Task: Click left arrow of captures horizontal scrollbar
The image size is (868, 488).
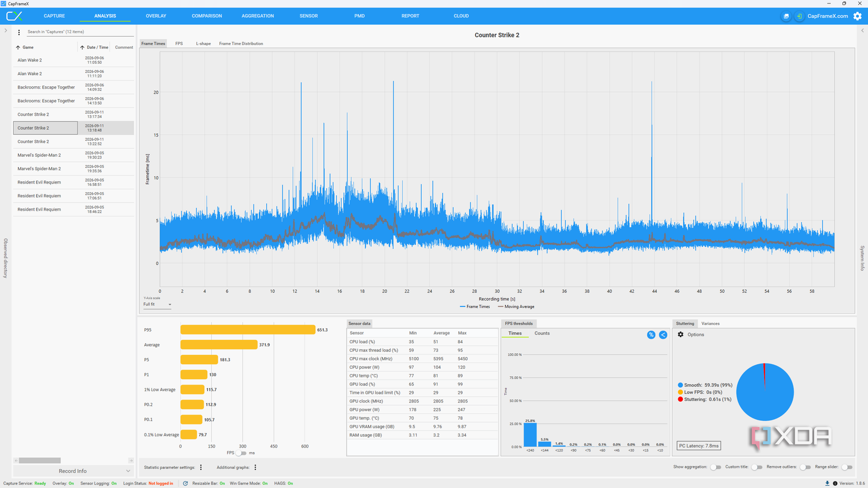Action: [16, 461]
